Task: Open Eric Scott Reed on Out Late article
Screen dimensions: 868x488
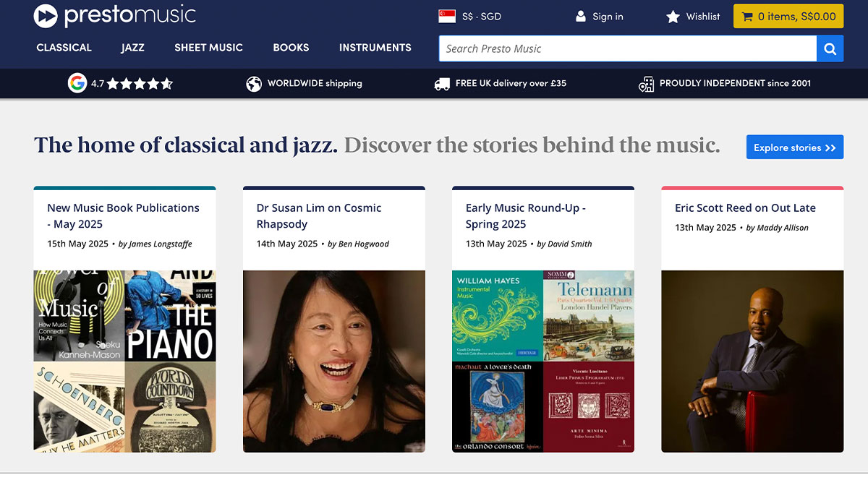Action: click(x=745, y=208)
